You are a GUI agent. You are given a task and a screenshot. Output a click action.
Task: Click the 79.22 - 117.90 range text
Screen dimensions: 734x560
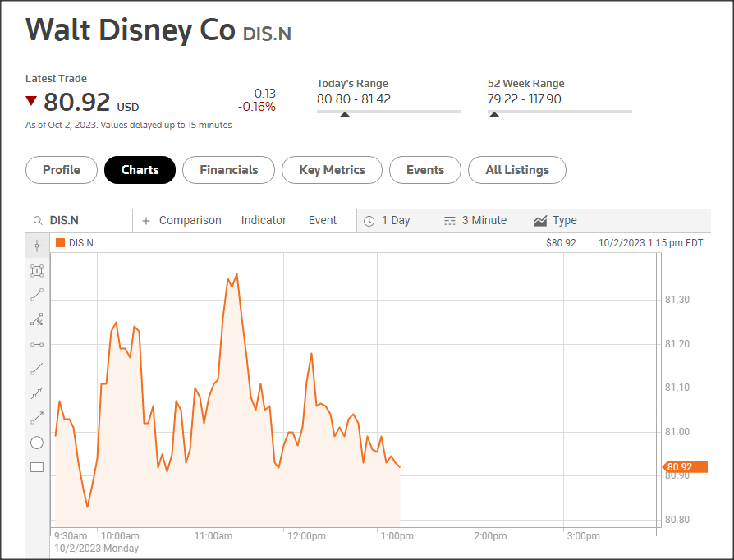point(525,99)
